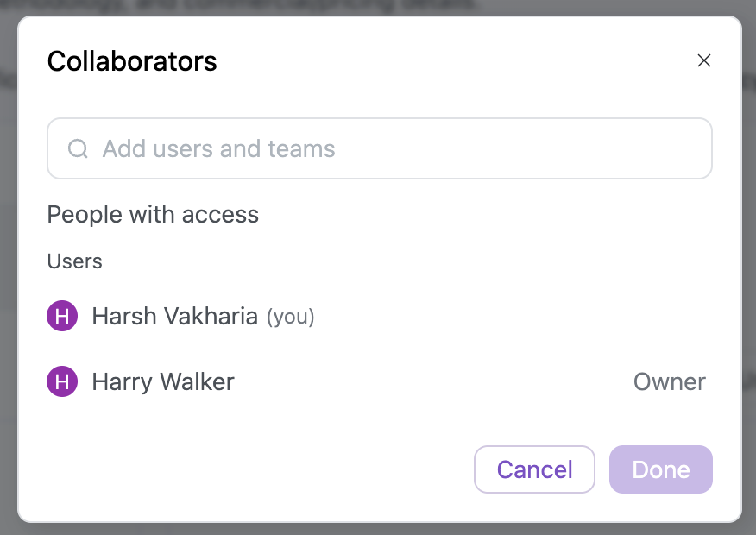Screen dimensions: 756x535
Task: Click the Users section label
Action: click(74, 261)
